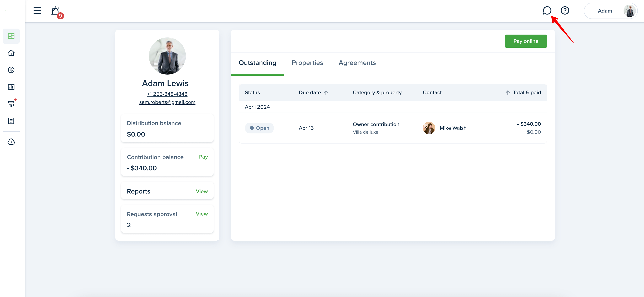644x297 pixels.
Task: Click the Pay online button
Action: coord(526,41)
